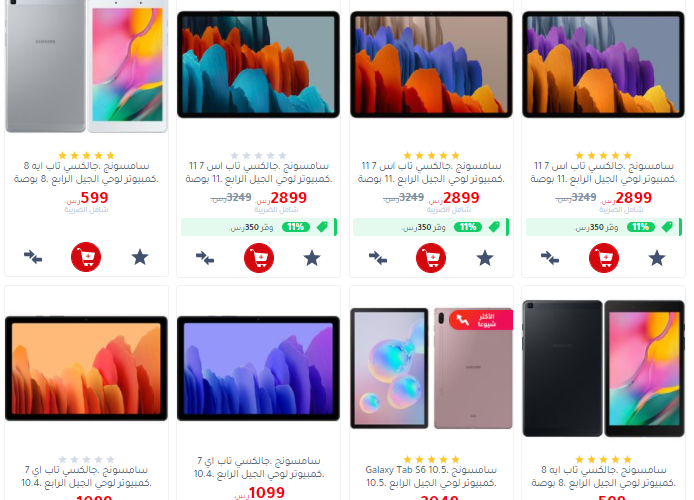Add the blue-orange Tab S7 (unrated) to cart
Image resolution: width=694 pixels, height=500 pixels.
tap(259, 258)
